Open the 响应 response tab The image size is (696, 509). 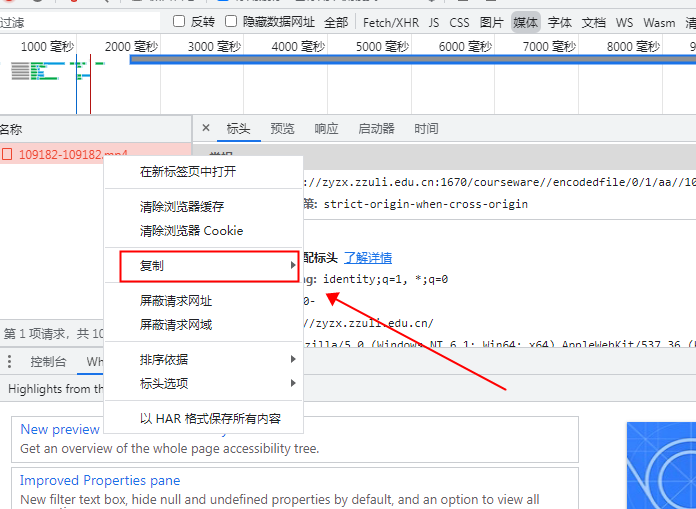326,129
